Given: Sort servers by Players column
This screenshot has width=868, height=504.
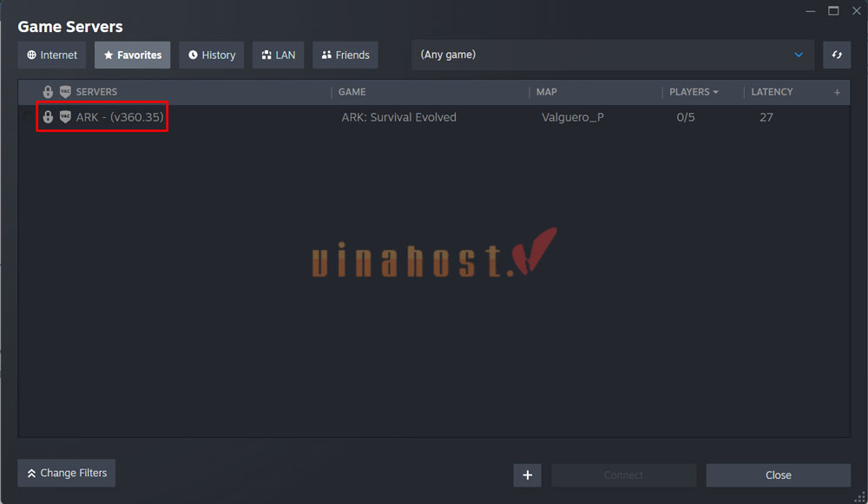Looking at the screenshot, I should pos(693,92).
